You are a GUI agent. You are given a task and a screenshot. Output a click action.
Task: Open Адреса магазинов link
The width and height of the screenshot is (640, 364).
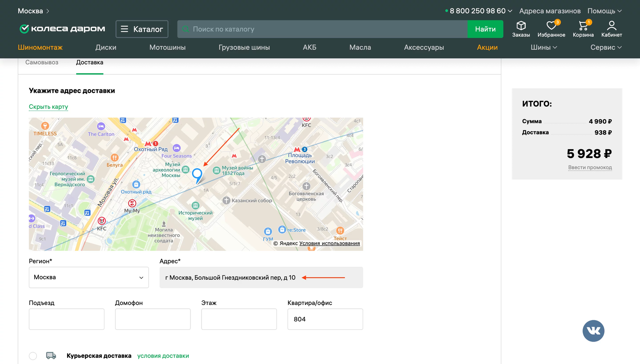[550, 11]
